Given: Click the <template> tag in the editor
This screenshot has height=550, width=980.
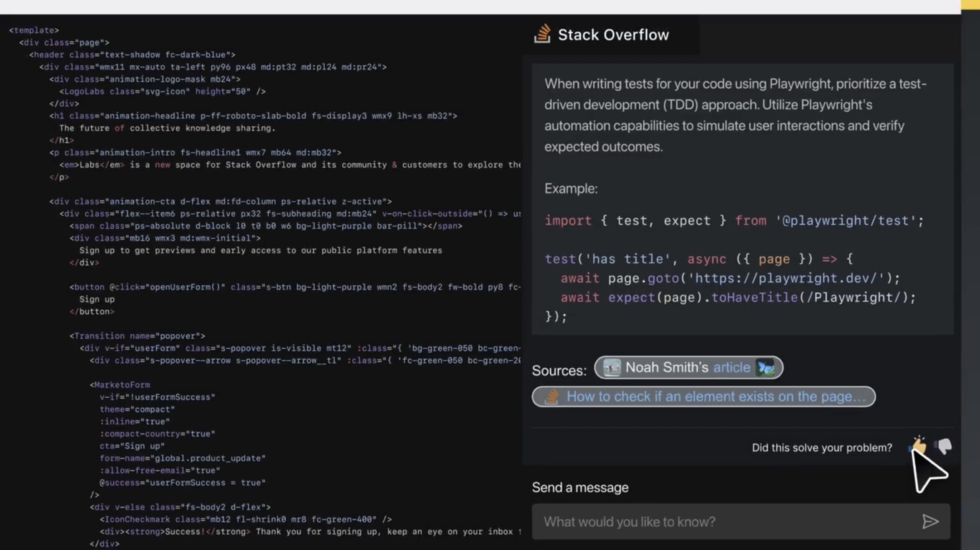Looking at the screenshot, I should [34, 30].
